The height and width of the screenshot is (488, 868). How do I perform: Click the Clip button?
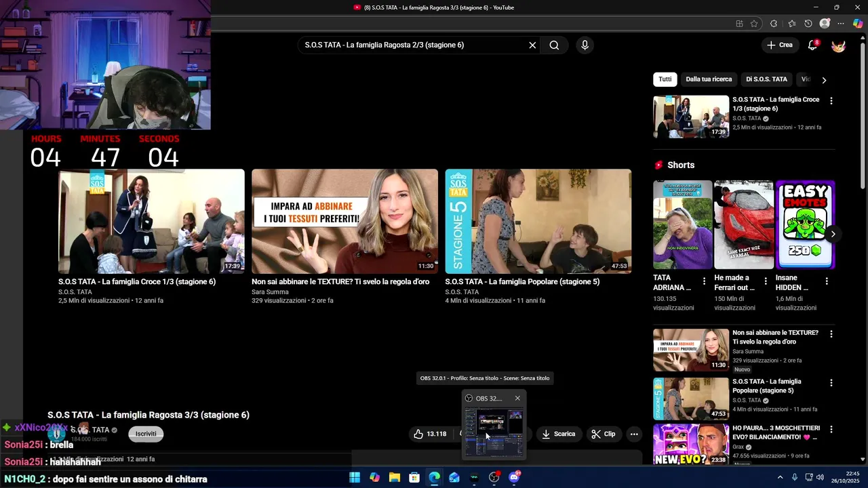point(604,434)
